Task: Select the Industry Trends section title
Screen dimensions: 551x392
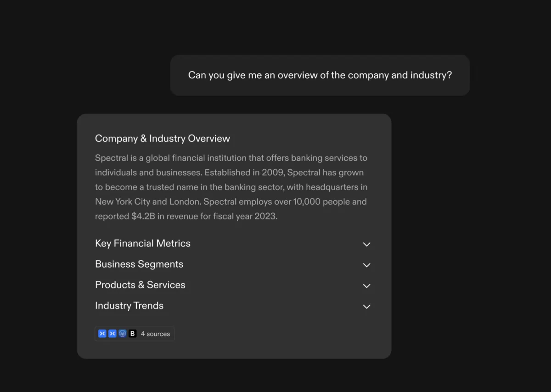Action: click(129, 306)
